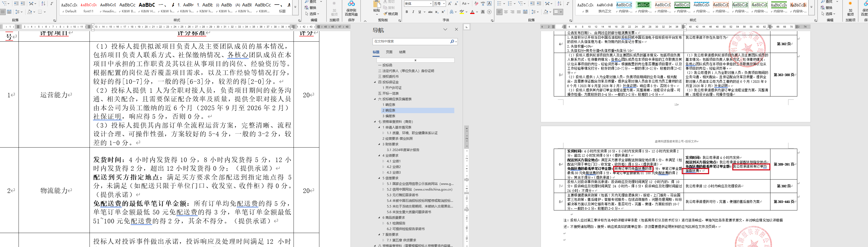The image size is (868, 247).
Task: Save to Baidu Netdisk (保存到百度网盘)
Action: coord(351,8)
